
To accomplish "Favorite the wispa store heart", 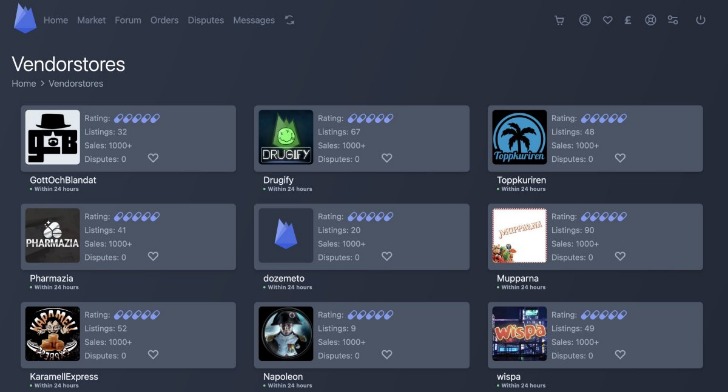I will pyautogui.click(x=620, y=354).
